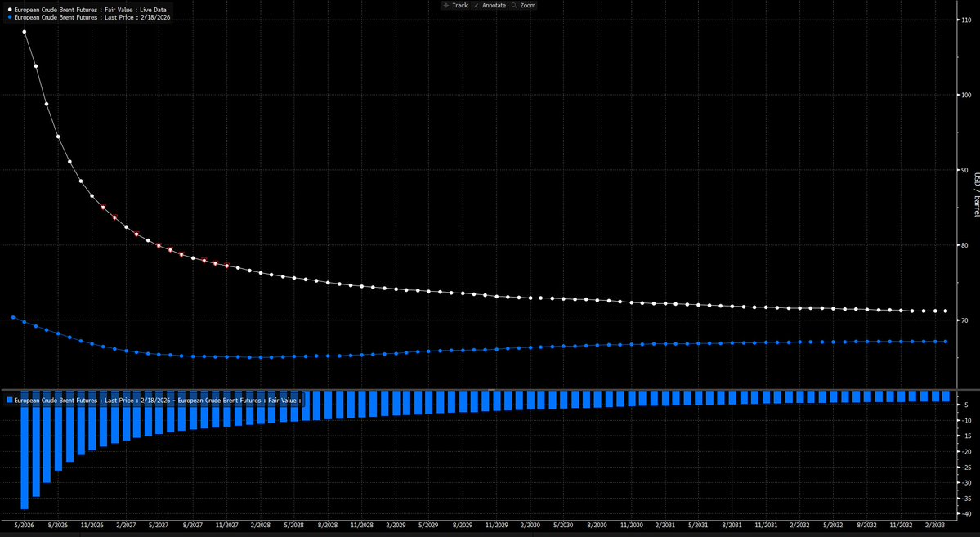Select the lower panel spread legend text
The image size is (980, 537).
(x=158, y=400)
